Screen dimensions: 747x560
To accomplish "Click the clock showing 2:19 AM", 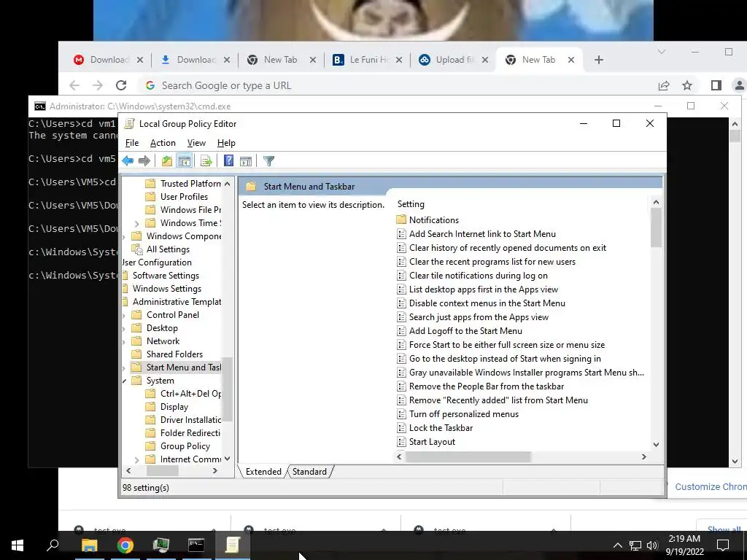I will tap(684, 539).
